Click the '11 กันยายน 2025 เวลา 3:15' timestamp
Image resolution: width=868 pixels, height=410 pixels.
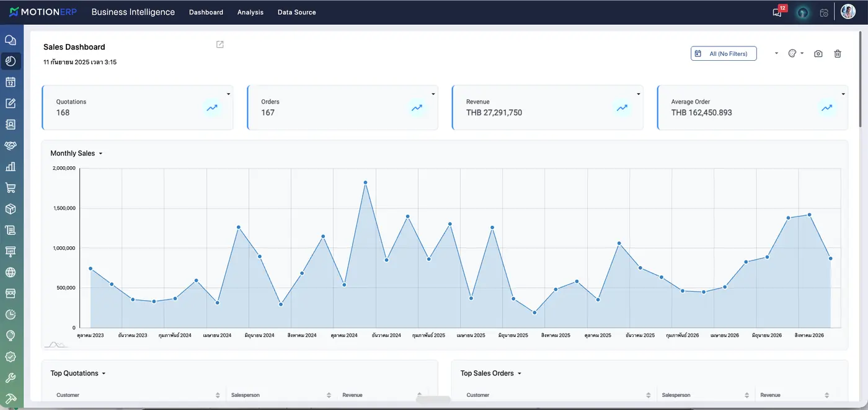80,62
